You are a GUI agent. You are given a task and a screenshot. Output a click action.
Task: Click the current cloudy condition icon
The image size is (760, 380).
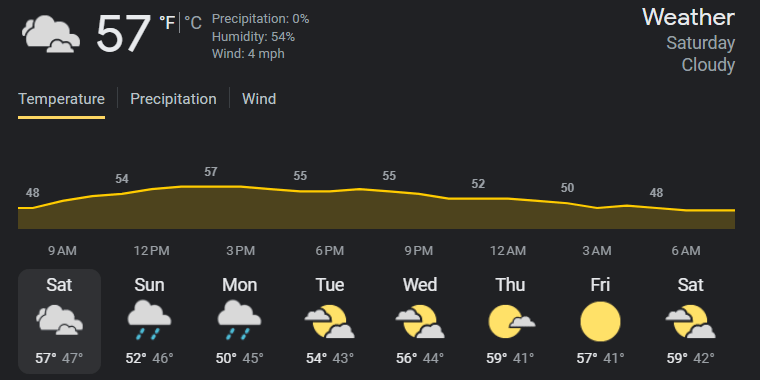pos(51,34)
